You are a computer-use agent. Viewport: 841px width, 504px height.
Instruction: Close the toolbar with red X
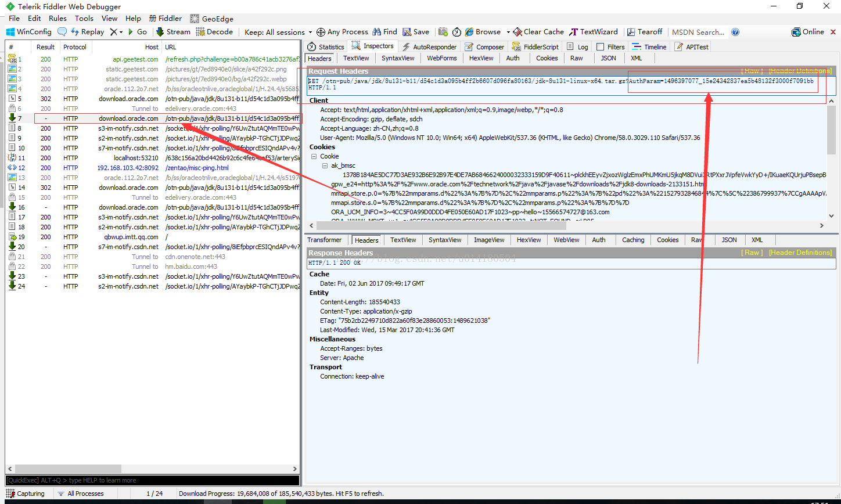833,32
